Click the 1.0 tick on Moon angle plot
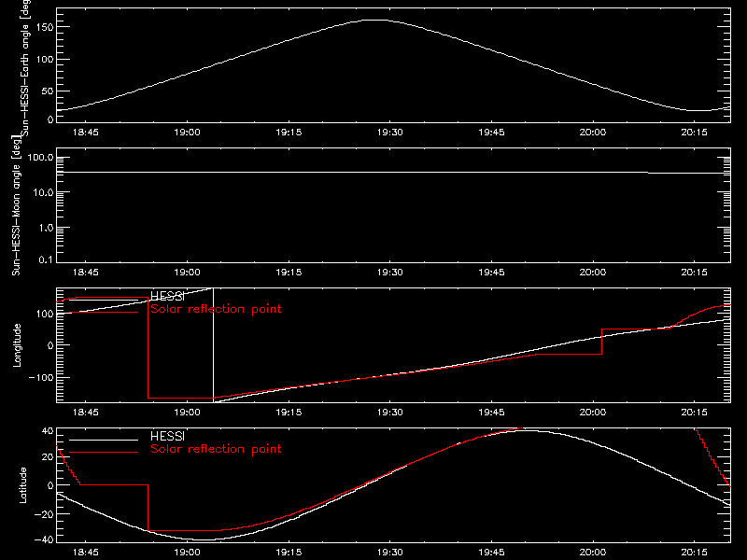 45,228
